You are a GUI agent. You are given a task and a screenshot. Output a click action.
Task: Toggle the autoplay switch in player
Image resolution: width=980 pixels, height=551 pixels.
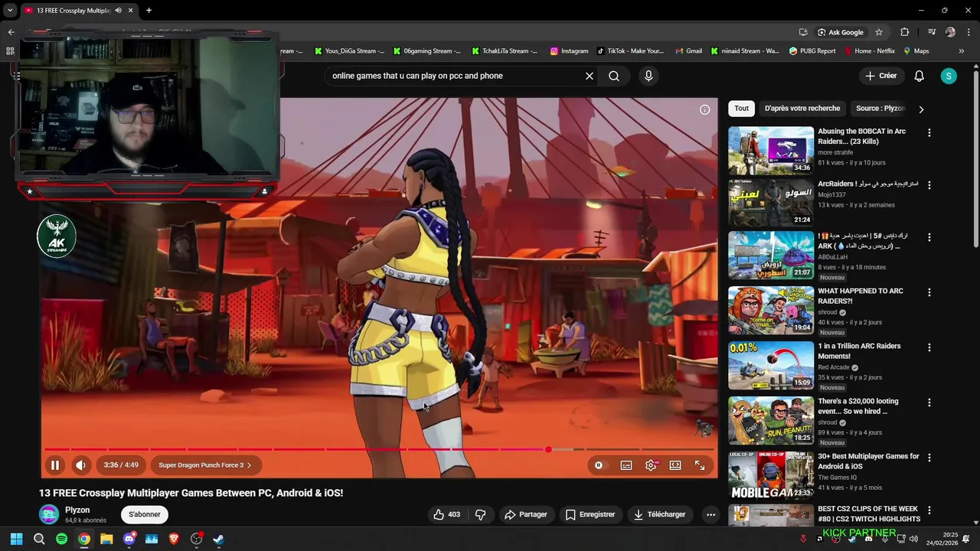[x=599, y=465]
